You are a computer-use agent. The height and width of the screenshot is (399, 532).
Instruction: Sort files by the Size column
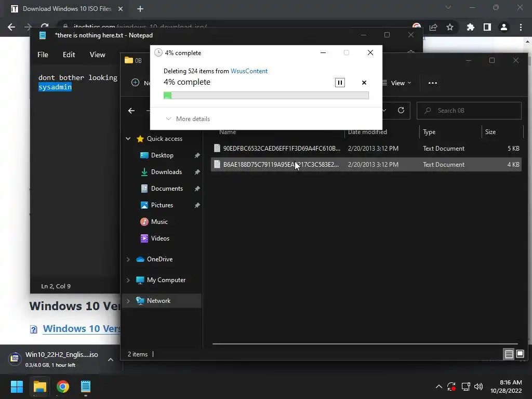(x=490, y=131)
